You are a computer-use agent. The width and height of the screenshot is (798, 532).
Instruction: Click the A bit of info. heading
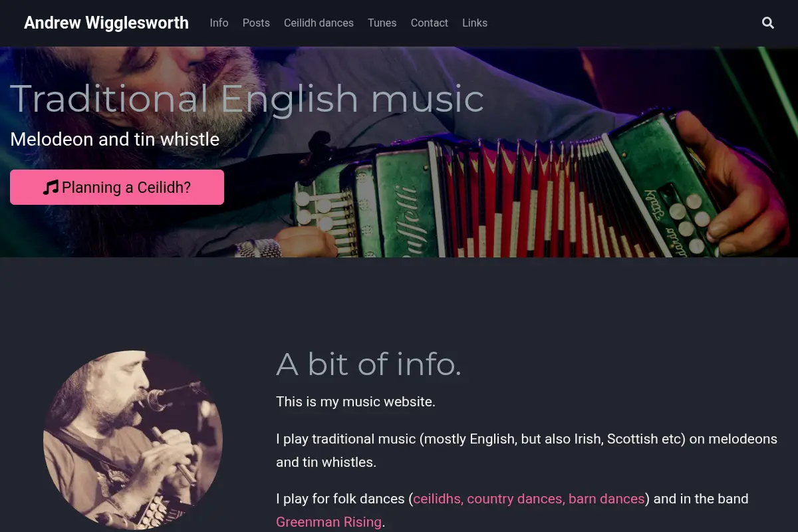368,364
